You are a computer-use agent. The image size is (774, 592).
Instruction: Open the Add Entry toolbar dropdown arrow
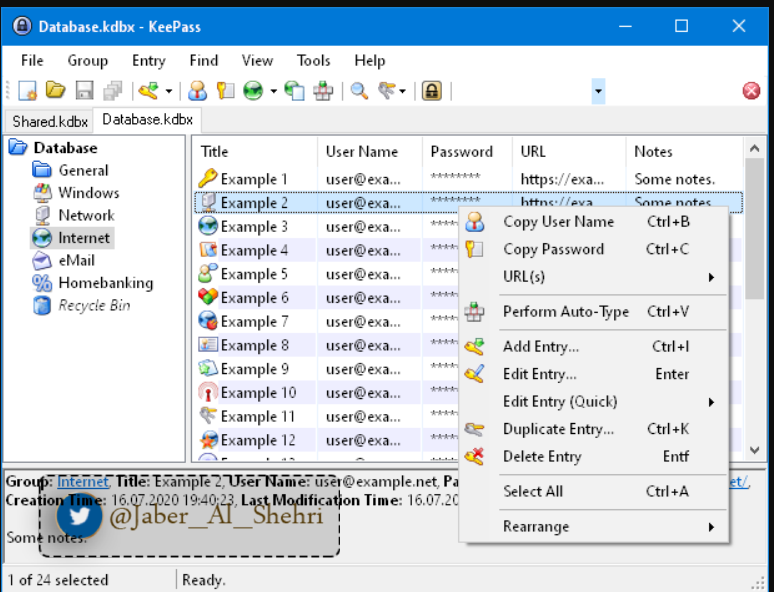(169, 91)
